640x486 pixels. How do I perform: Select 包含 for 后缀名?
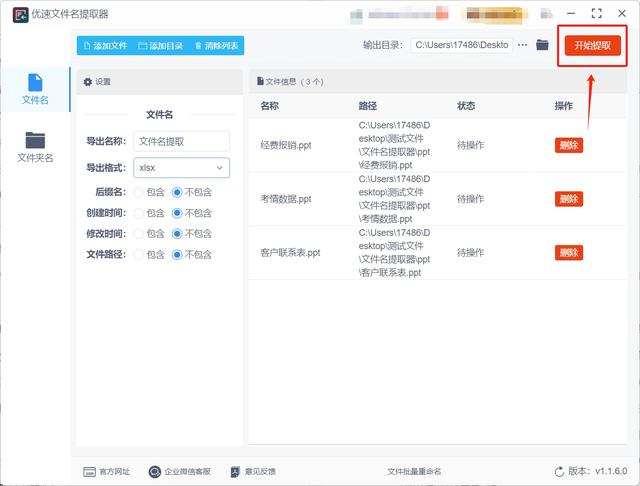(x=139, y=192)
